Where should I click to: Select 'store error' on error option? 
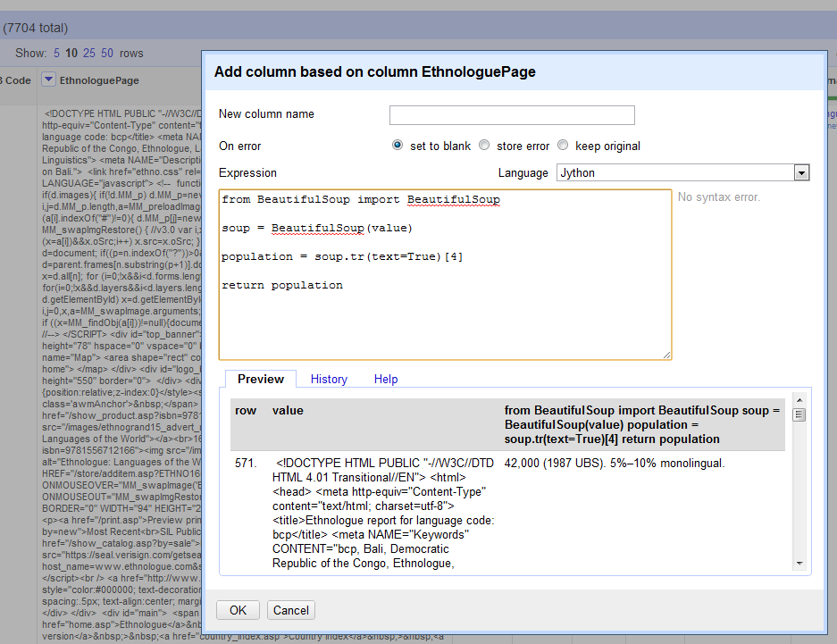[x=484, y=146]
